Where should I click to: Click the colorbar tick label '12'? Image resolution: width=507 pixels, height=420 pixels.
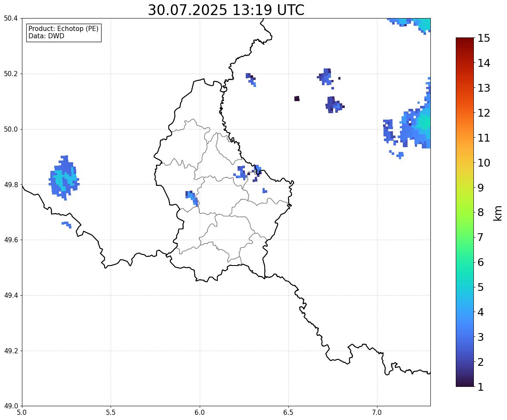coord(484,113)
